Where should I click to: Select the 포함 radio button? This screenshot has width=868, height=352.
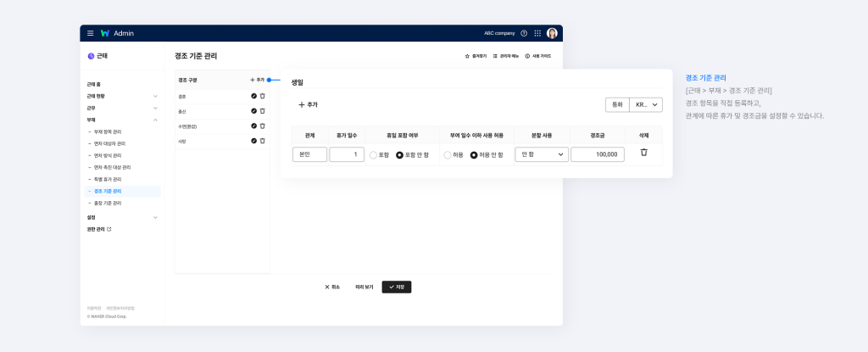pyautogui.click(x=373, y=155)
